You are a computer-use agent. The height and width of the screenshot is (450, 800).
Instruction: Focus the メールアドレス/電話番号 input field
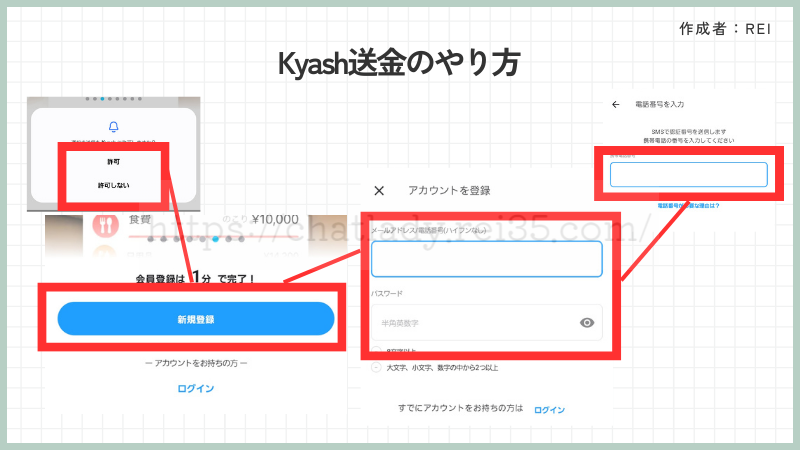pos(487,259)
